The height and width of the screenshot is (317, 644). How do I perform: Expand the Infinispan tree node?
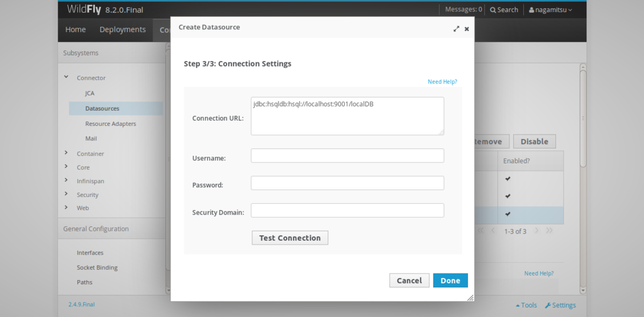pos(66,181)
